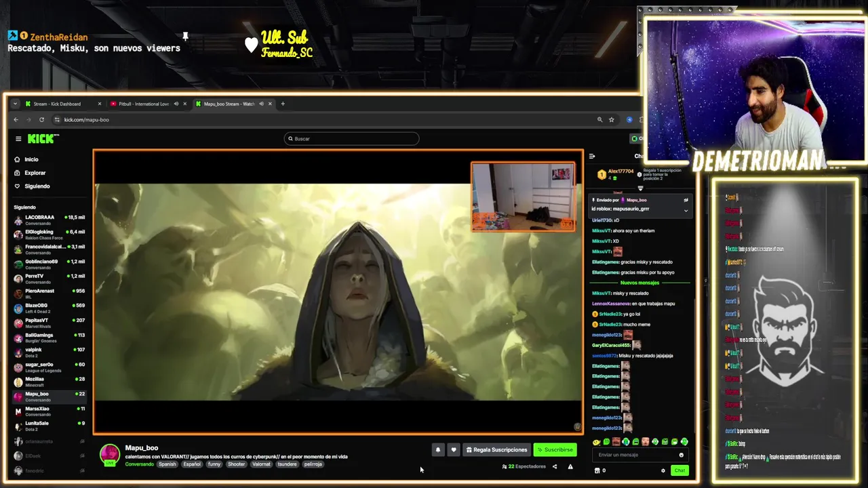Bookmark the page with star icon
This screenshot has height=488, width=868.
pyautogui.click(x=611, y=120)
